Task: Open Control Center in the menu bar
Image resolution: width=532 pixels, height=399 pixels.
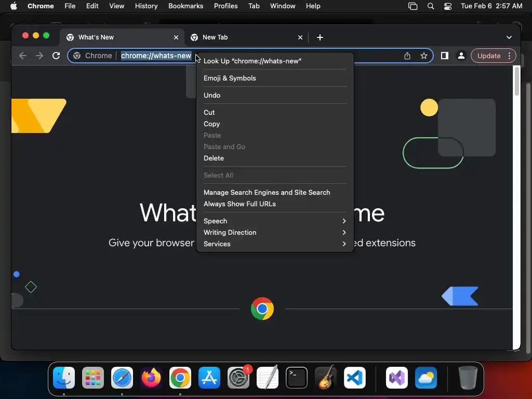Action: tap(448, 6)
